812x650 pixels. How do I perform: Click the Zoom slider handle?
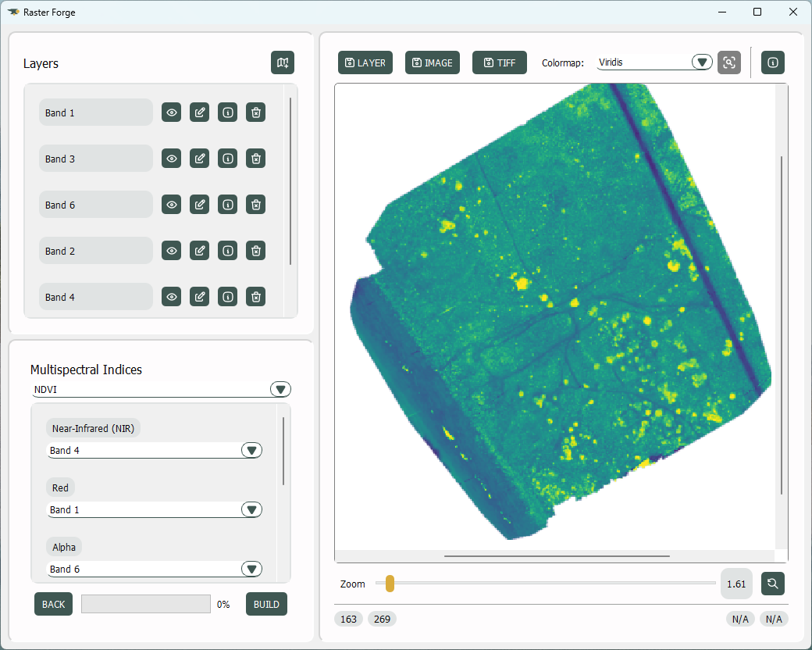pos(390,584)
